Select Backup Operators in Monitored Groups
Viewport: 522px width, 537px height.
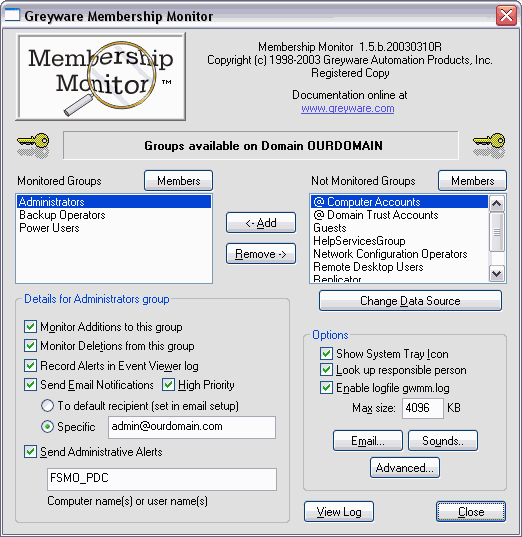[114, 215]
